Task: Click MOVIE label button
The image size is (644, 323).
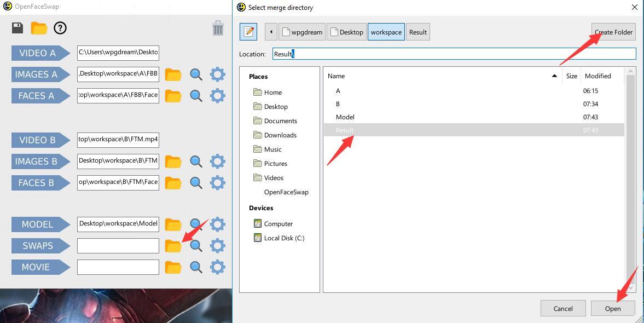Action: [40, 267]
